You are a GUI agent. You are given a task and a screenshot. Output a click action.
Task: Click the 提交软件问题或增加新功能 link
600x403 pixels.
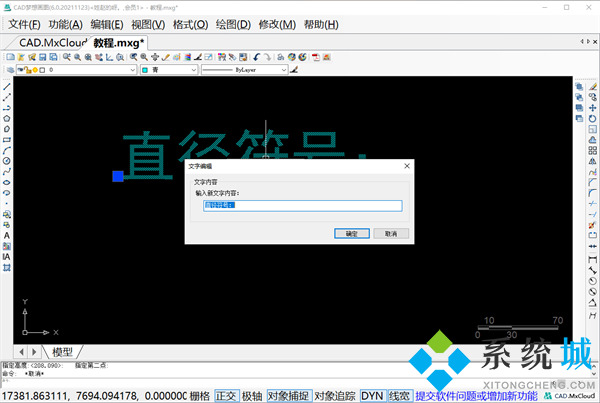(x=476, y=396)
